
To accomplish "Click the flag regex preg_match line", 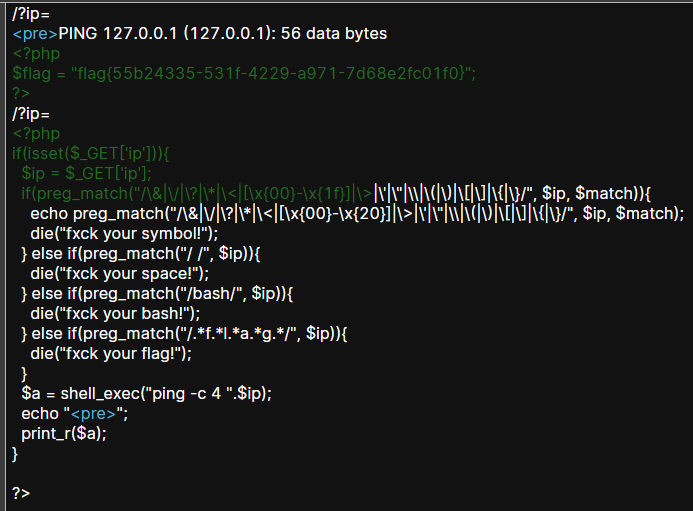I will point(184,333).
